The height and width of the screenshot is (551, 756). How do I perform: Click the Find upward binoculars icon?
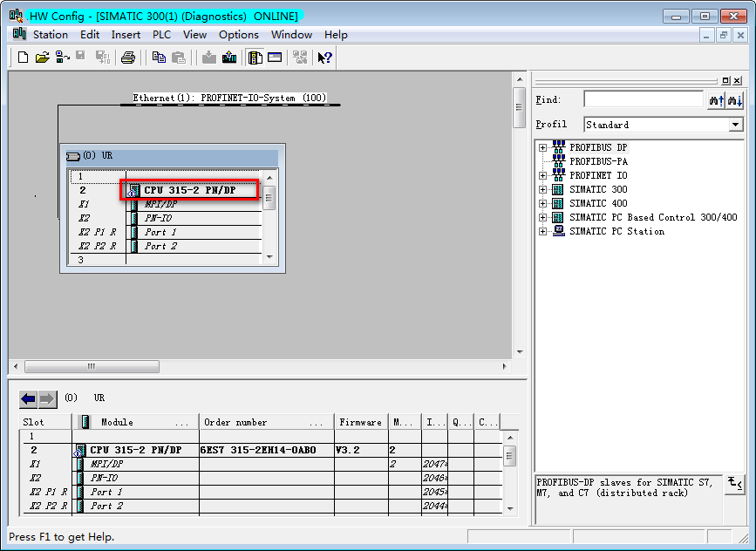tap(717, 100)
